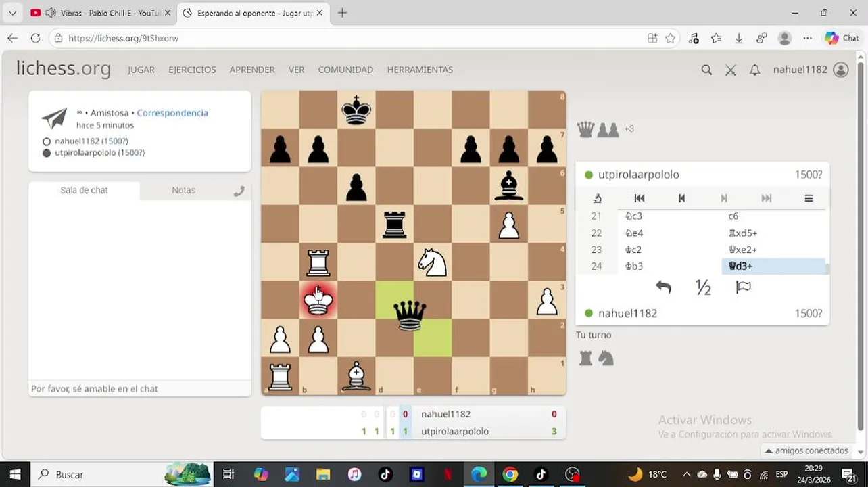Open nahuel1182 profile in game info panel
The image size is (868, 487).
(x=91, y=141)
